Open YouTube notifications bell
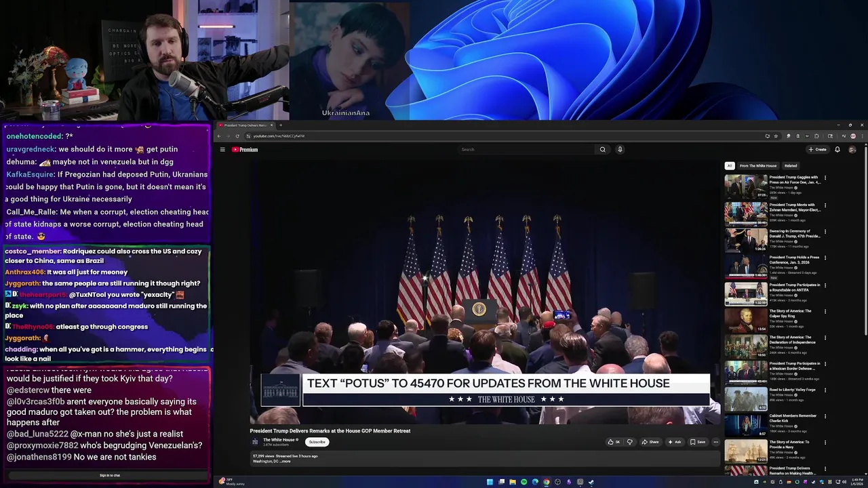The width and height of the screenshot is (868, 488). coord(837,150)
